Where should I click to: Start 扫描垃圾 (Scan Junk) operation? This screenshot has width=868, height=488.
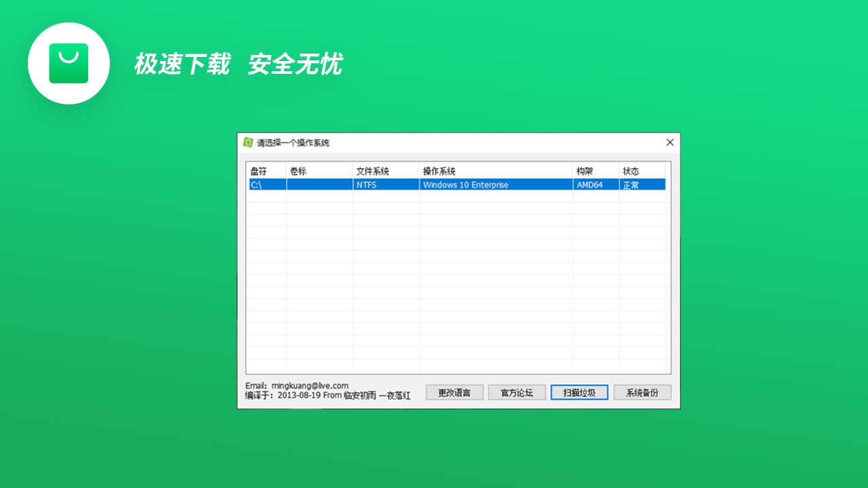(x=579, y=392)
